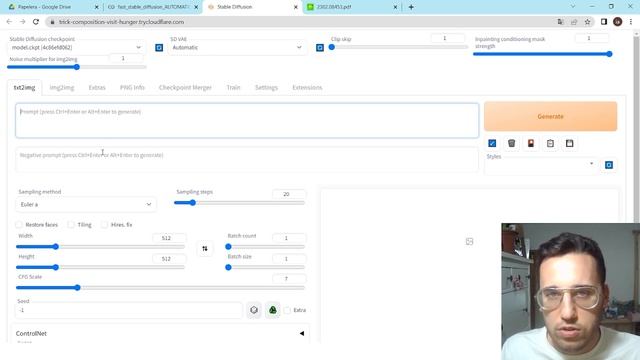Image resolution: width=640 pixels, height=360 pixels.
Task: Switch to the txt2img tab
Action: [x=24, y=87]
